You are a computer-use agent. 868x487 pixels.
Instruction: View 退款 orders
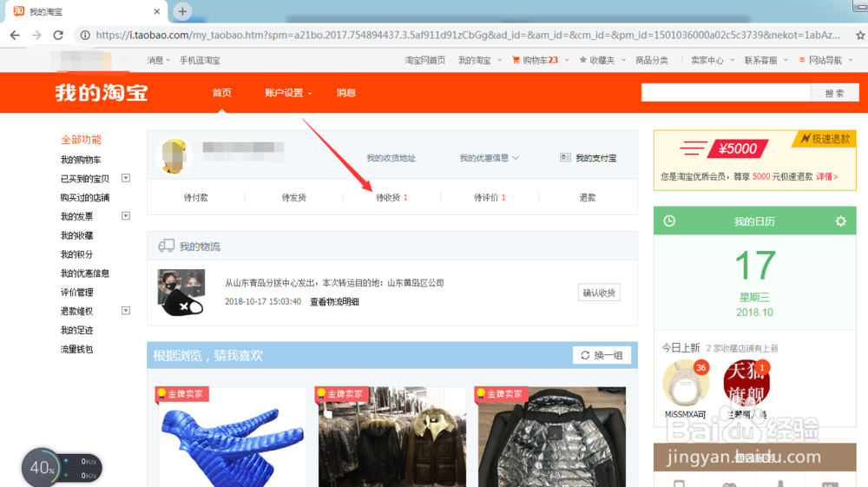pos(588,198)
